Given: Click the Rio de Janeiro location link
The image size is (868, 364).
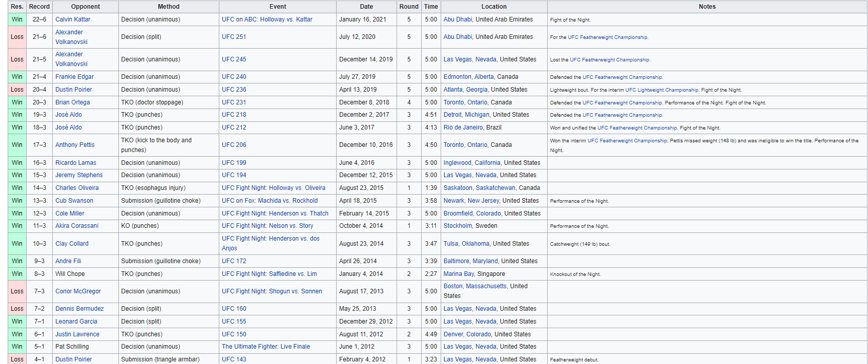Looking at the screenshot, I should [463, 127].
